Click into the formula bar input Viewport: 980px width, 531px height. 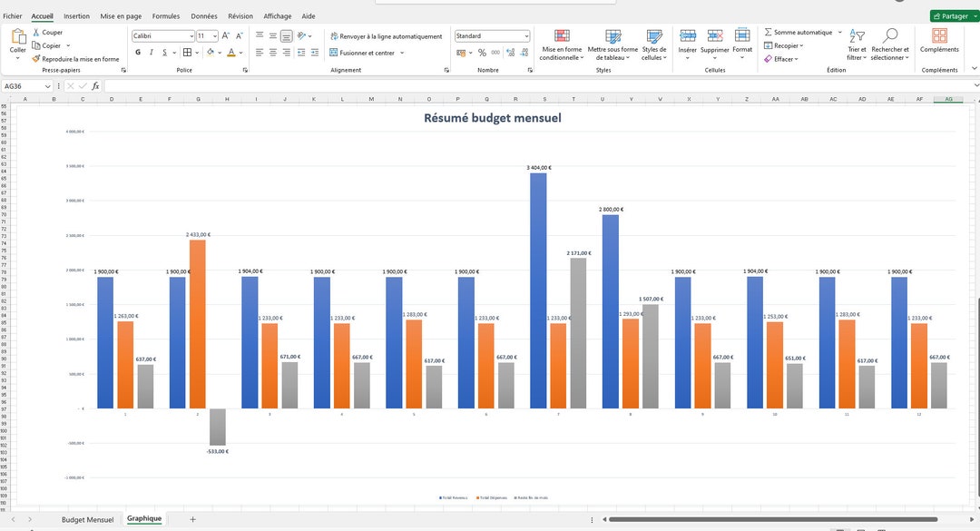click(537, 86)
